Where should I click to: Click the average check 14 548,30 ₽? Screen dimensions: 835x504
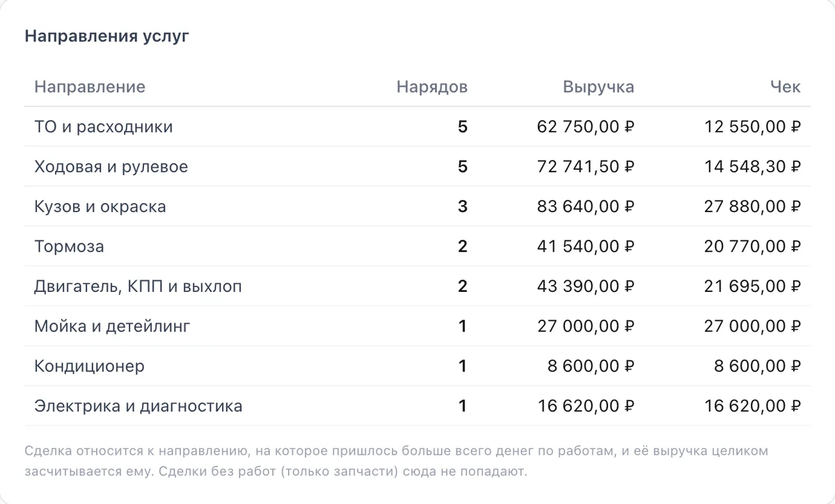coord(753,167)
